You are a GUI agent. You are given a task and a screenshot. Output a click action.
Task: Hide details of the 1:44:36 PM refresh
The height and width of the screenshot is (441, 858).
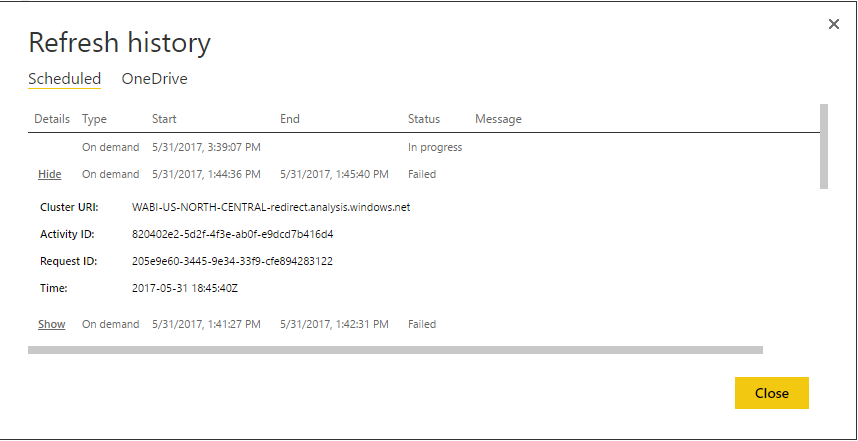[50, 175]
